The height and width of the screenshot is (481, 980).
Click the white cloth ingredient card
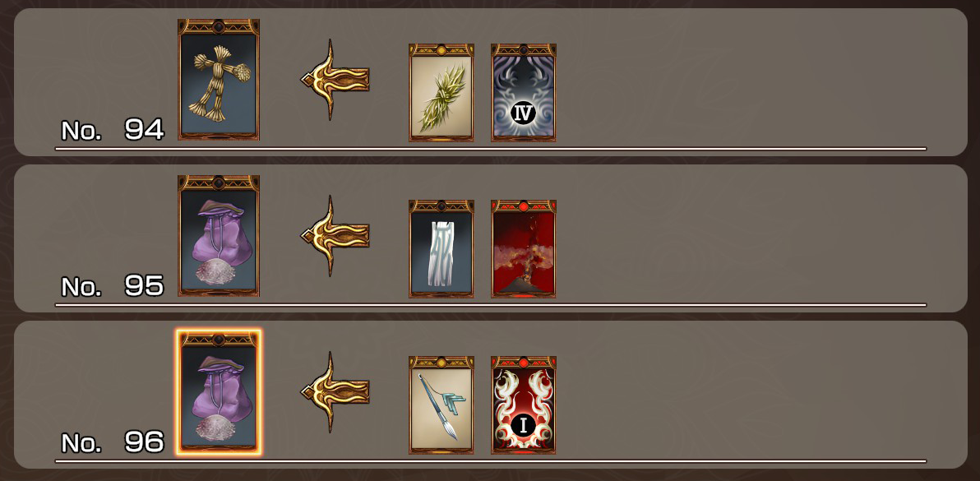(x=441, y=248)
